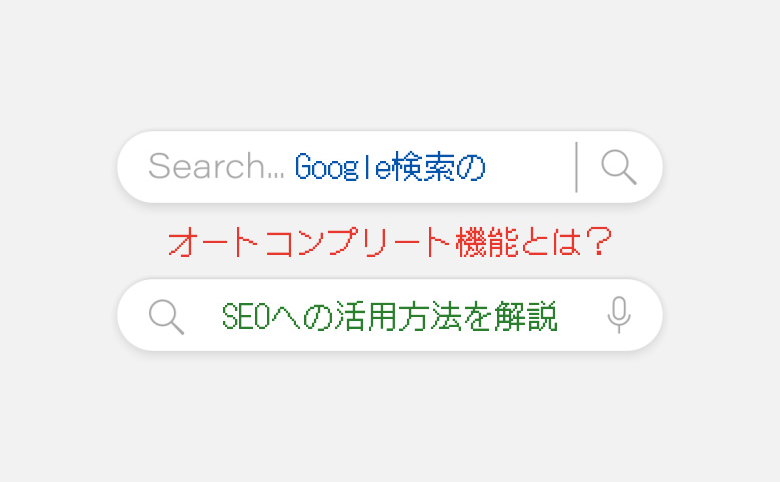Click the magnifier icon in the top search bar
The image size is (780, 482).
click(x=619, y=167)
